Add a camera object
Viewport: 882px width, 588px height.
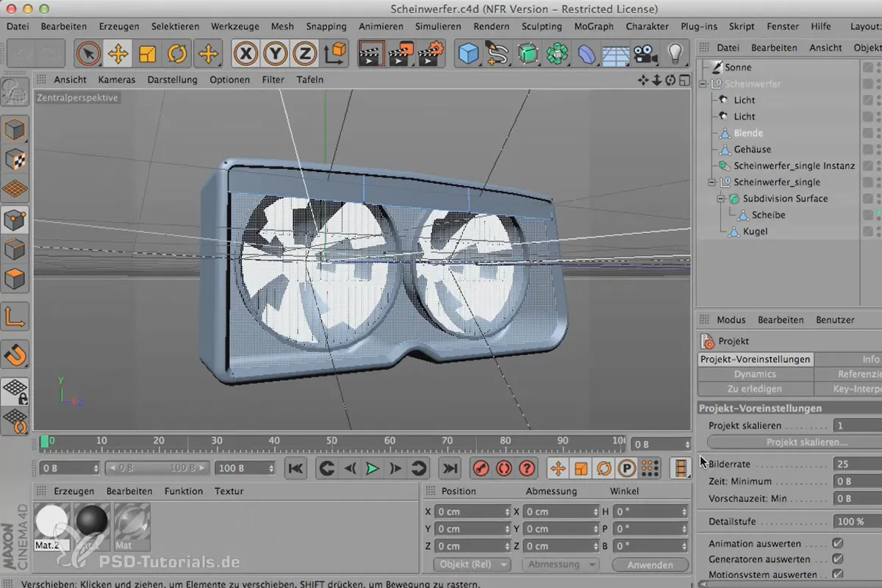point(645,54)
